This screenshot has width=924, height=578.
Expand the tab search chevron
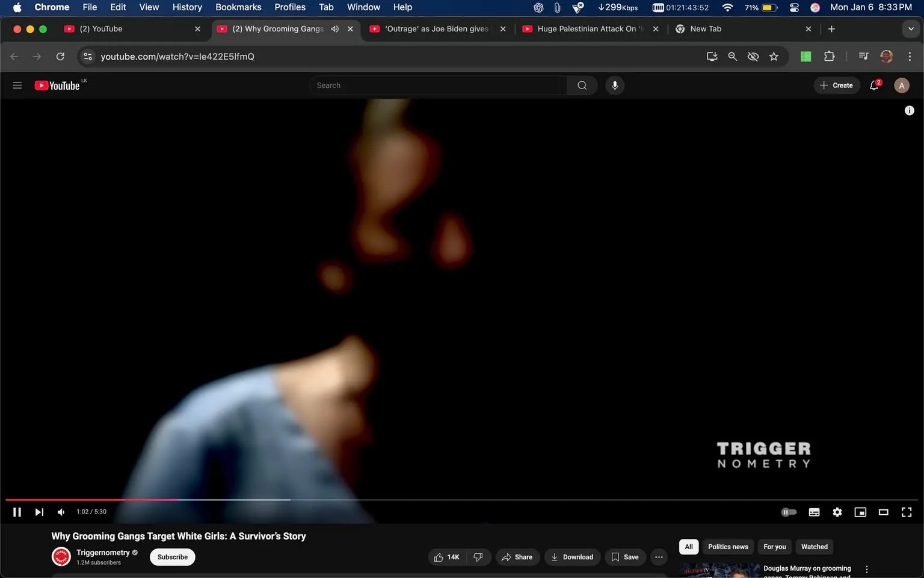tap(910, 28)
